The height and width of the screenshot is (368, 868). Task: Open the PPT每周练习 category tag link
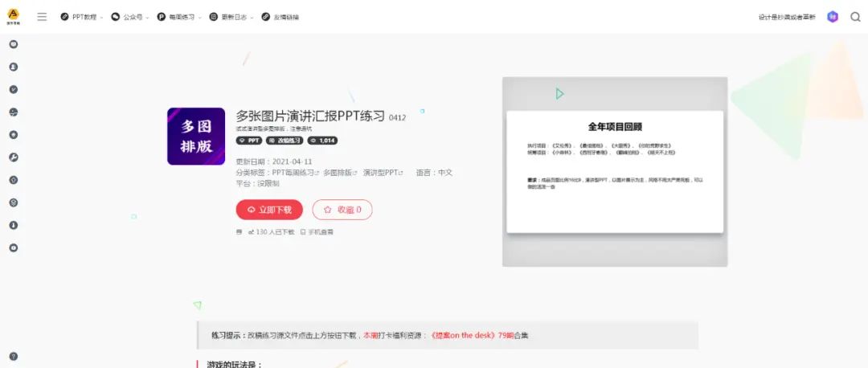coord(296,173)
